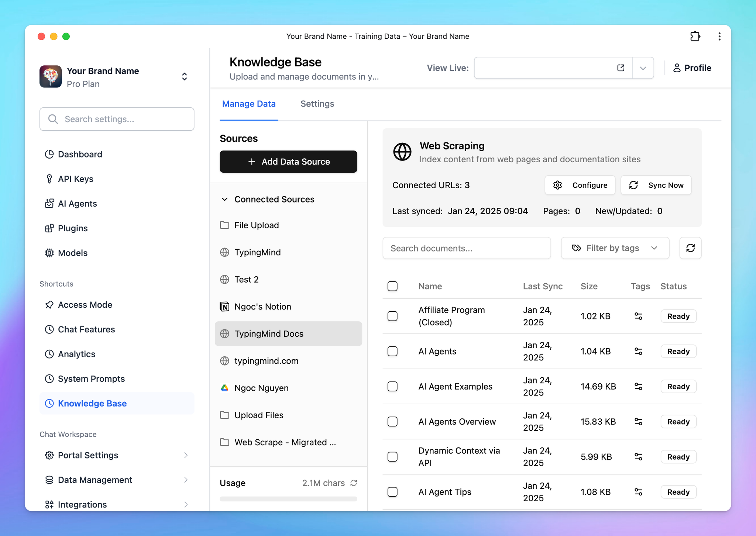
Task: Edit tags for AI Agent Examples
Action: [x=639, y=386]
